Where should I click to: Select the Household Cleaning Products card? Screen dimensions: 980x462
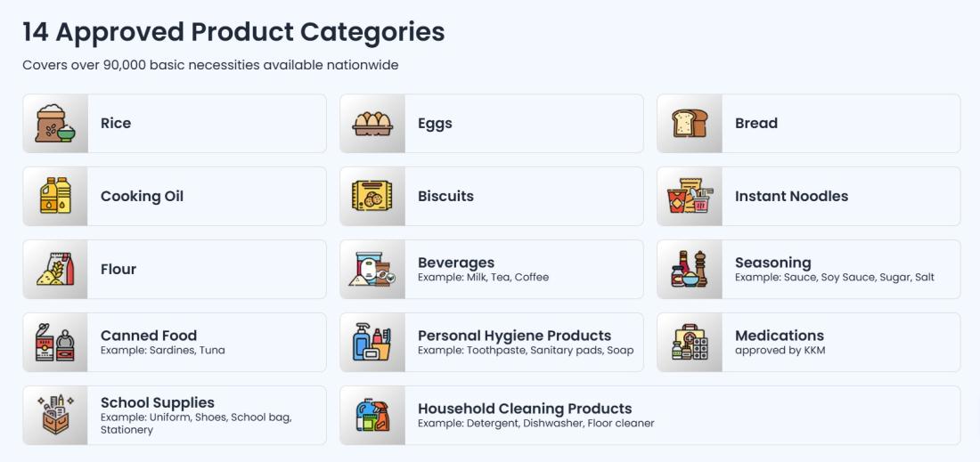point(650,415)
